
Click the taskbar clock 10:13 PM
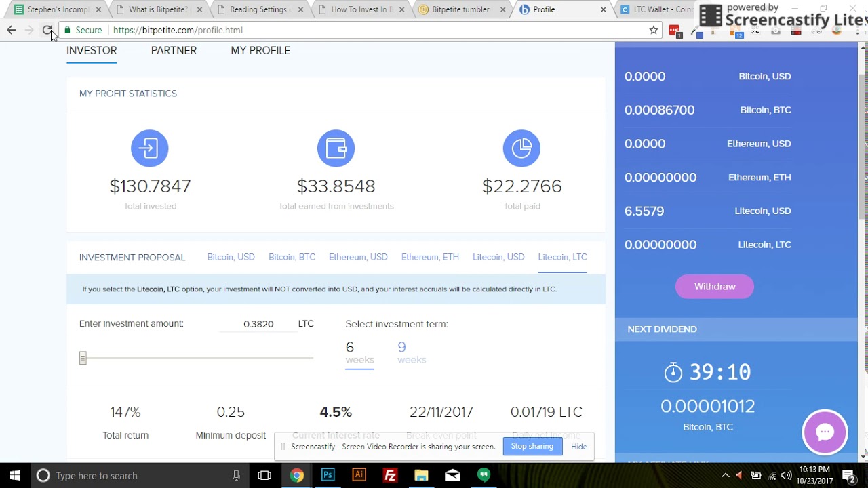pyautogui.click(x=814, y=475)
